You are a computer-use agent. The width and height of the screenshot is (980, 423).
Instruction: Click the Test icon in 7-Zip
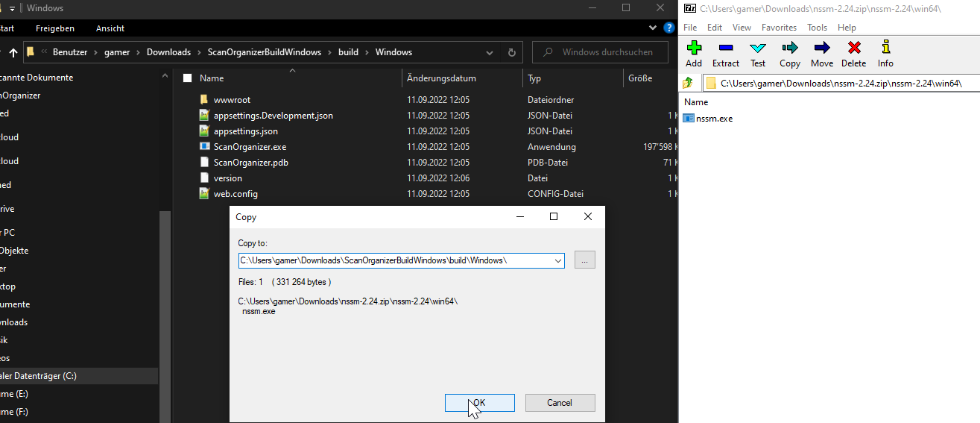click(x=758, y=48)
